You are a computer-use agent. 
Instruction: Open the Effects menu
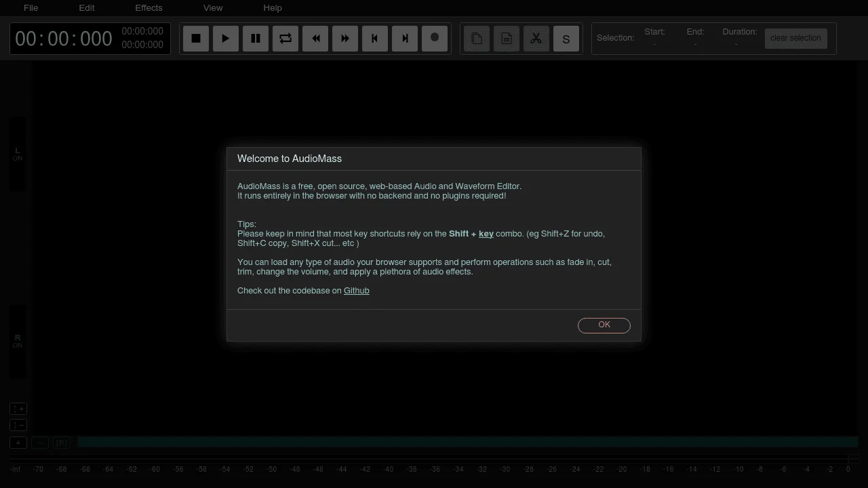click(x=149, y=8)
